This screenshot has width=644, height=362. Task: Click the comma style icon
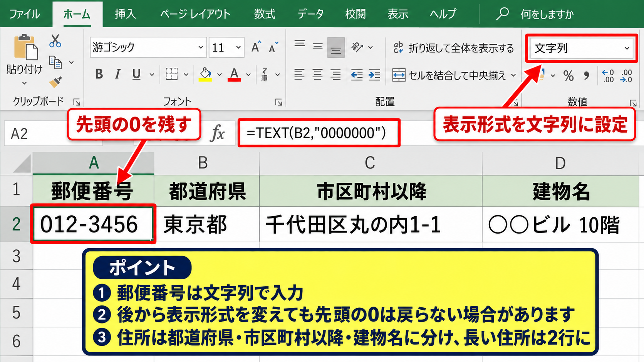pos(586,75)
